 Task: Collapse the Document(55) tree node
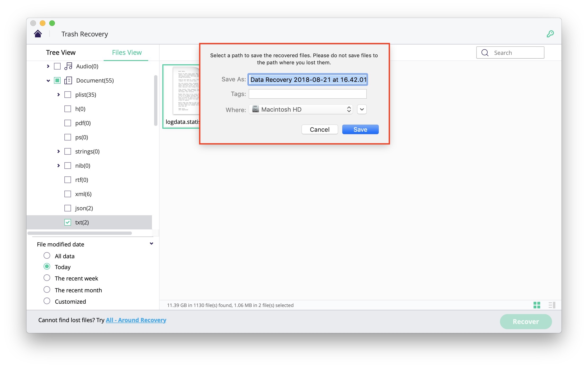48,81
